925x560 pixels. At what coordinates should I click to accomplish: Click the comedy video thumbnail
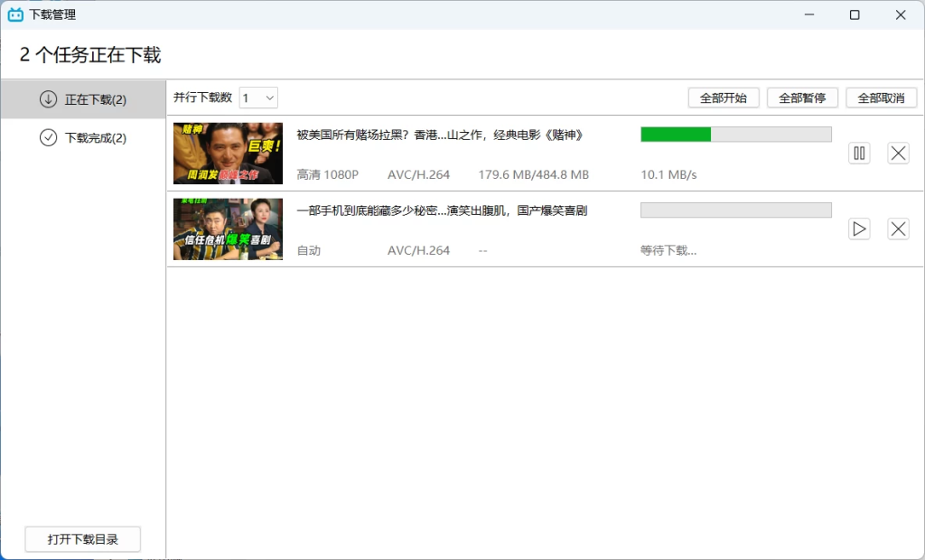tap(228, 229)
